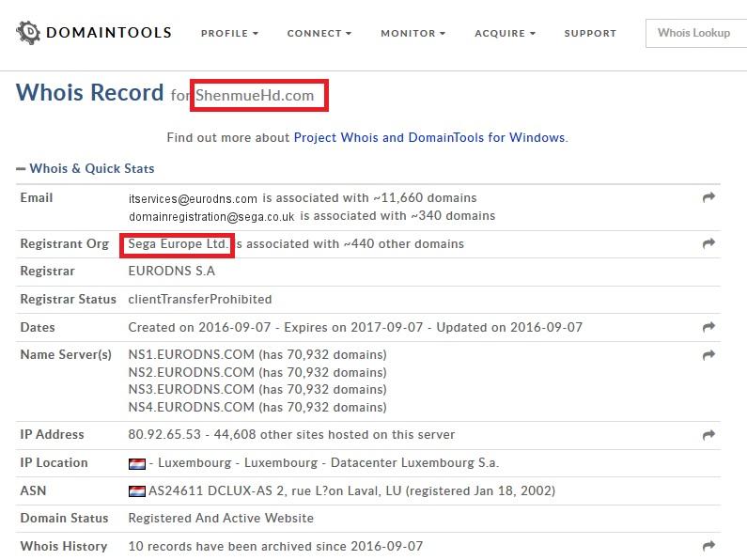
Task: Click the DOMAINTOOLS brand name text
Action: pyautogui.click(x=109, y=33)
